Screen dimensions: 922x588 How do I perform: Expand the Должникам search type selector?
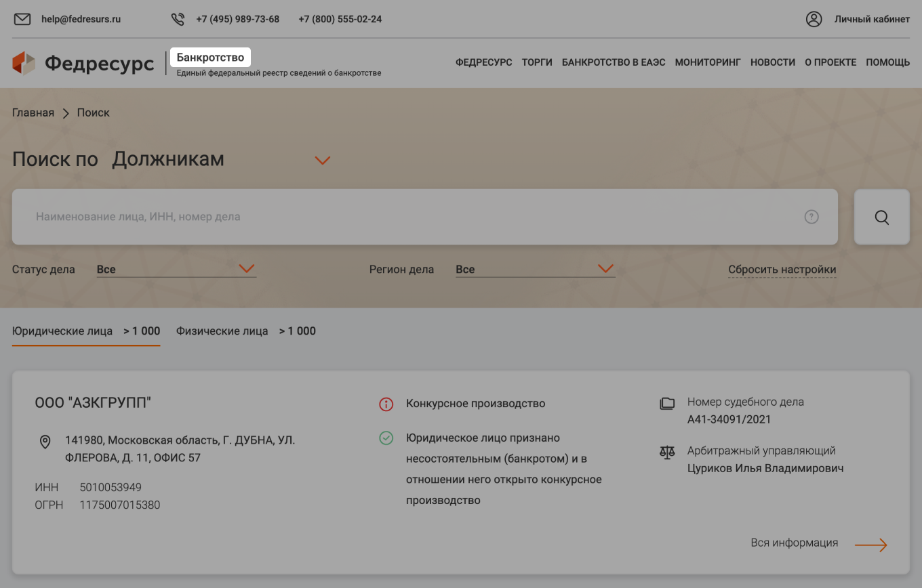pos(323,161)
